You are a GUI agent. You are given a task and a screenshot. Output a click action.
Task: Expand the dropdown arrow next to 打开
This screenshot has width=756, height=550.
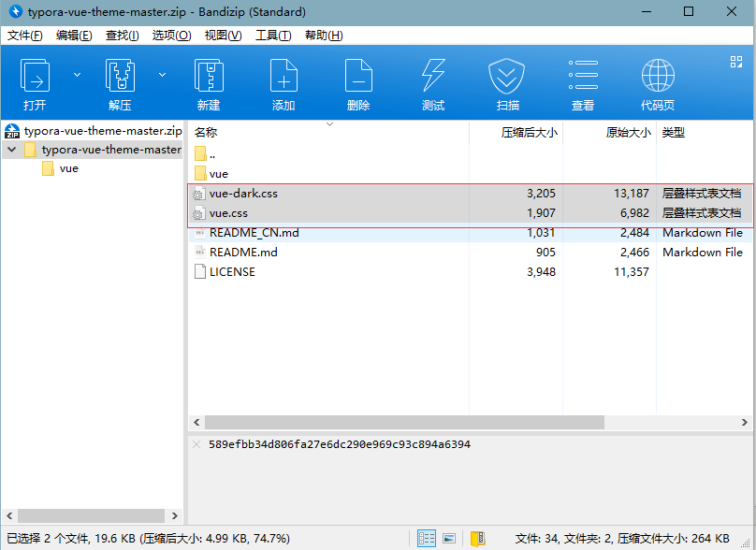pos(77,75)
